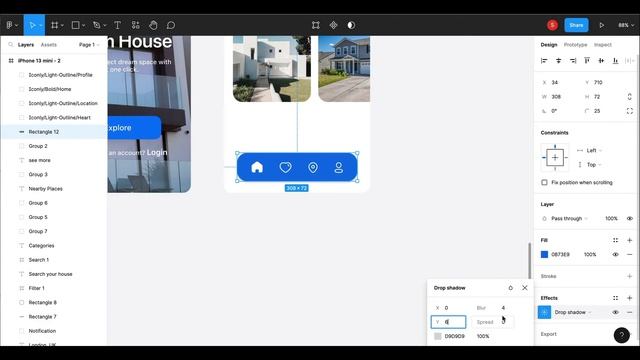Screen dimensions: 640x360
Task: Click the shadow Y offset input field
Action: [x=448, y=322]
